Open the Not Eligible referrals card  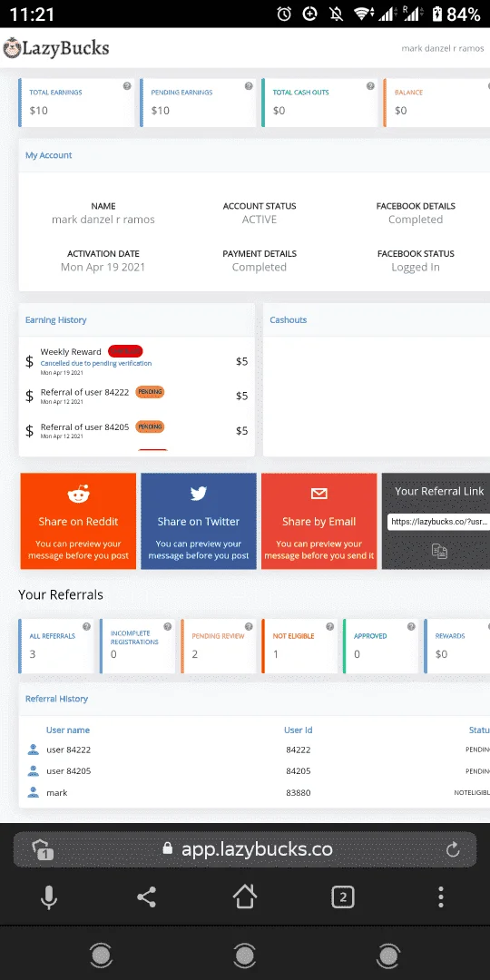pyautogui.click(x=300, y=646)
